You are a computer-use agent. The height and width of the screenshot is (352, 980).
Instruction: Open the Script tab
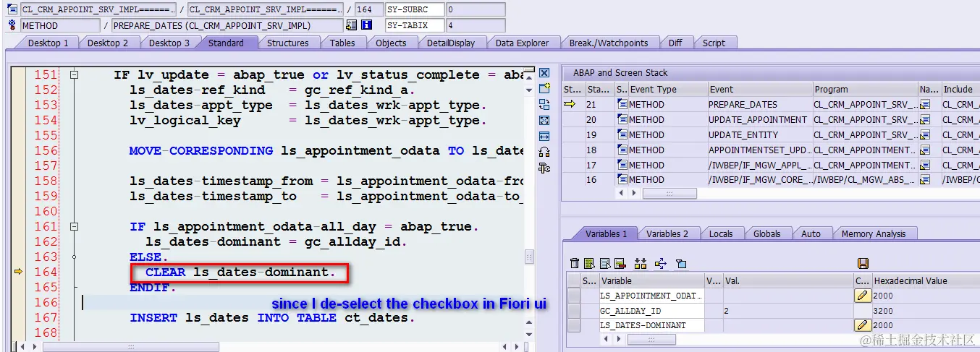pos(714,43)
